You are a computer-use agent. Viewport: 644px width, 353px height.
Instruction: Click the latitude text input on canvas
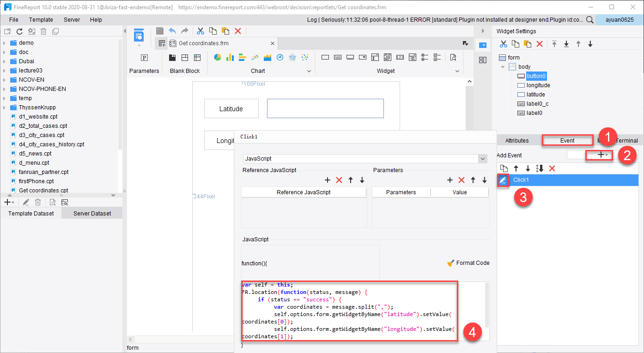[325, 108]
